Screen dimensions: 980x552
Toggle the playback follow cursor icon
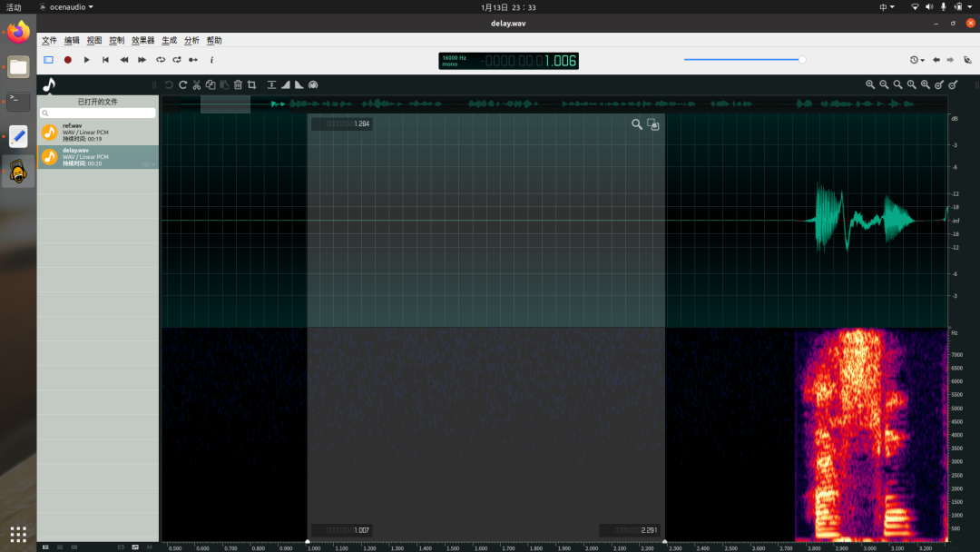(x=193, y=60)
